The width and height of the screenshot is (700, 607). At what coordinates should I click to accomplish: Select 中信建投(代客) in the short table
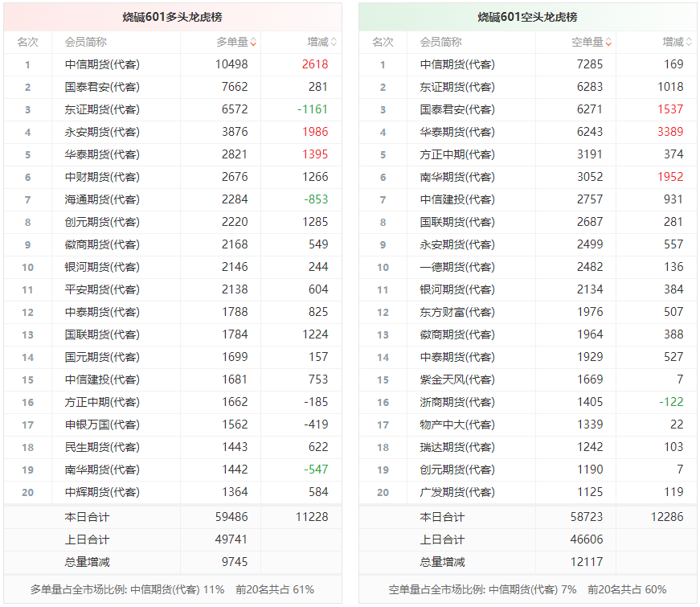tap(457, 199)
